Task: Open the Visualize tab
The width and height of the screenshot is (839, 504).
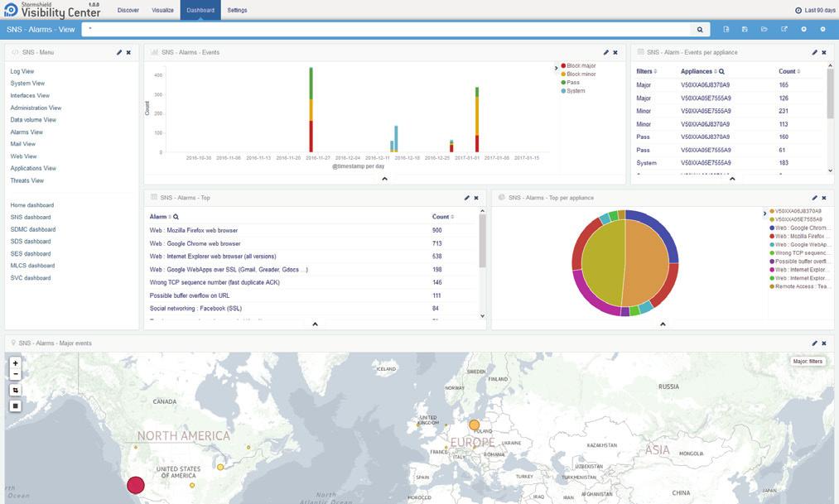Action: [162, 10]
